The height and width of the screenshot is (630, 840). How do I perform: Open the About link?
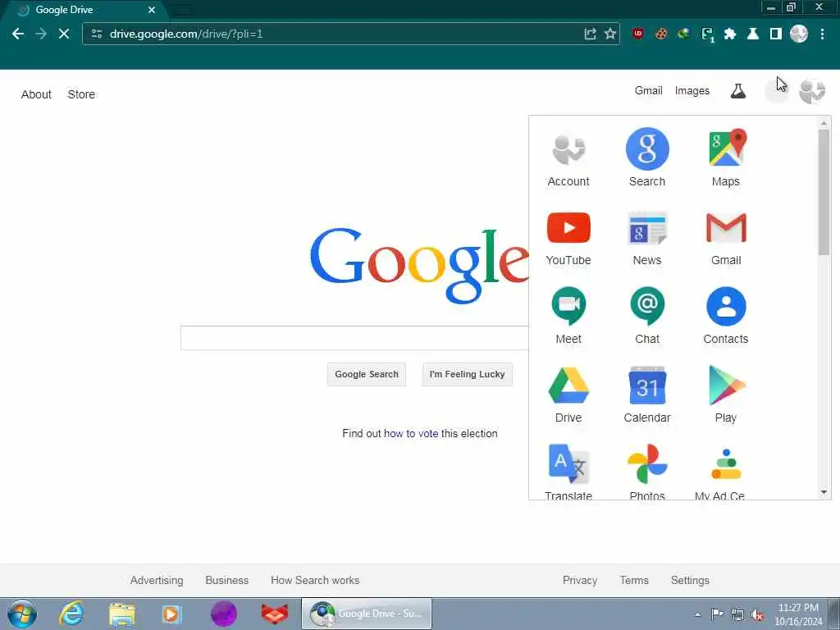[x=36, y=94]
